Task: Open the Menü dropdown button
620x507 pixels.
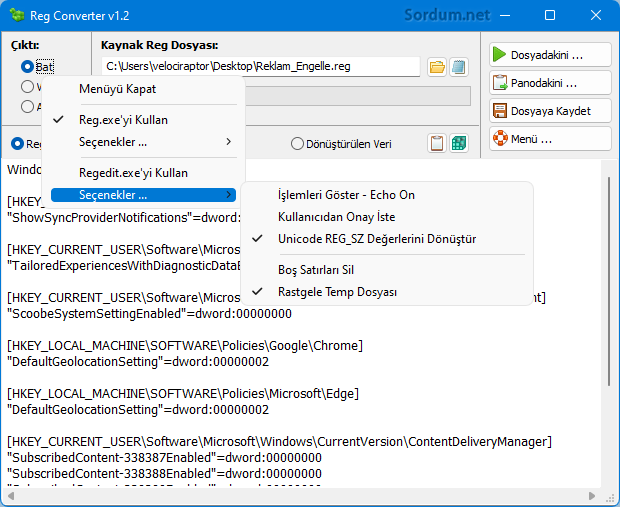Action: 549,138
